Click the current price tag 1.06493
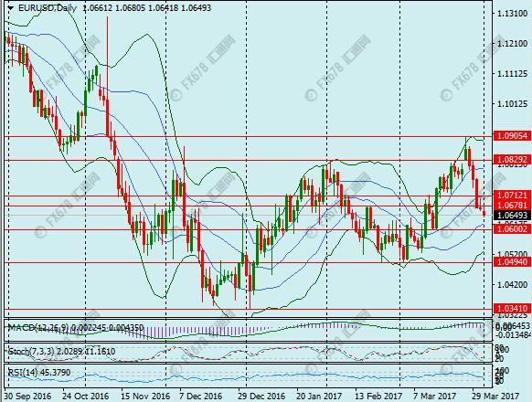532x402 pixels. (512, 215)
